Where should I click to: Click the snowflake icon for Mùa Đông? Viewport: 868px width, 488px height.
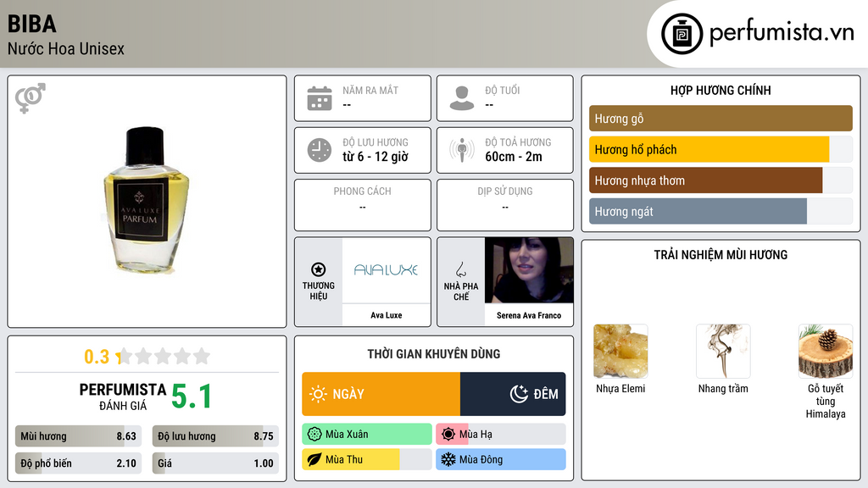tap(448, 459)
